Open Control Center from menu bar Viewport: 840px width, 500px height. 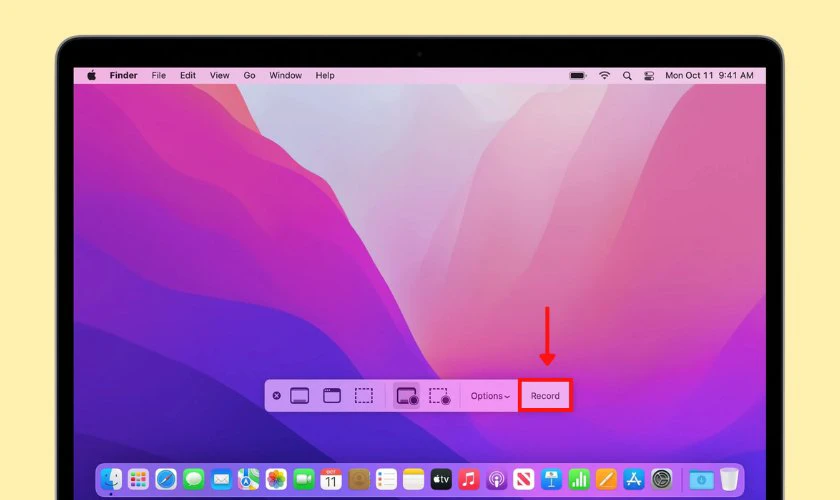tap(649, 75)
